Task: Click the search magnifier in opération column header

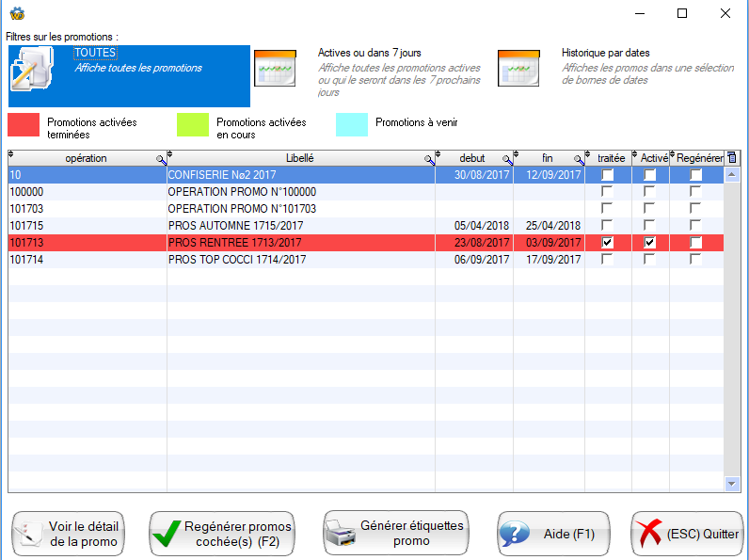Action: click(161, 160)
